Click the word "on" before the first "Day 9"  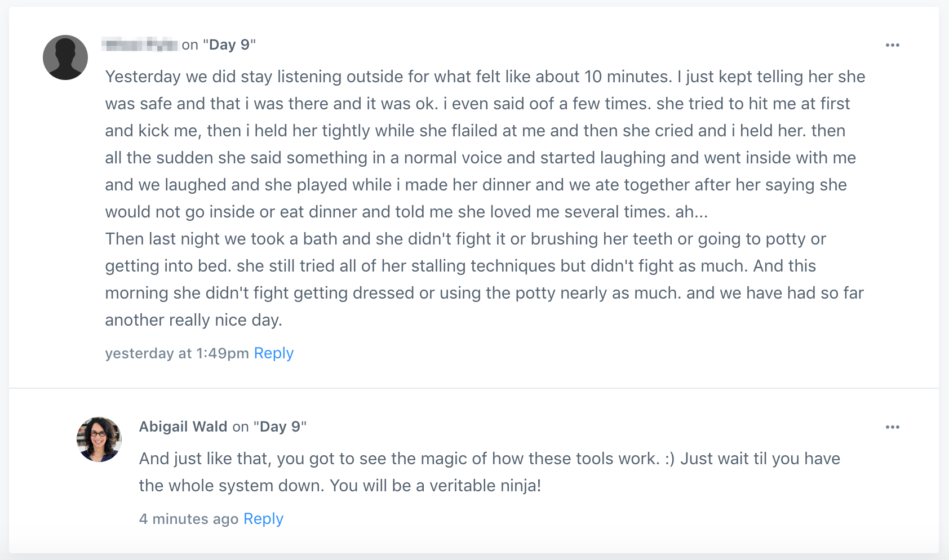tap(190, 45)
